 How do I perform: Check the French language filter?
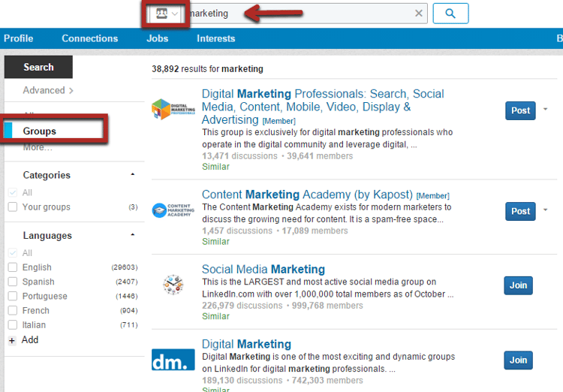point(13,310)
